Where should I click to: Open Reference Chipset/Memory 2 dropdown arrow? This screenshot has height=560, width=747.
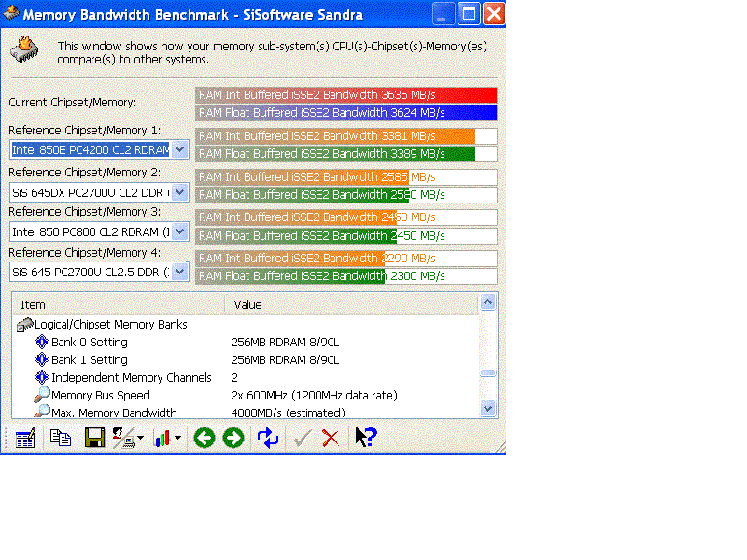(x=179, y=192)
